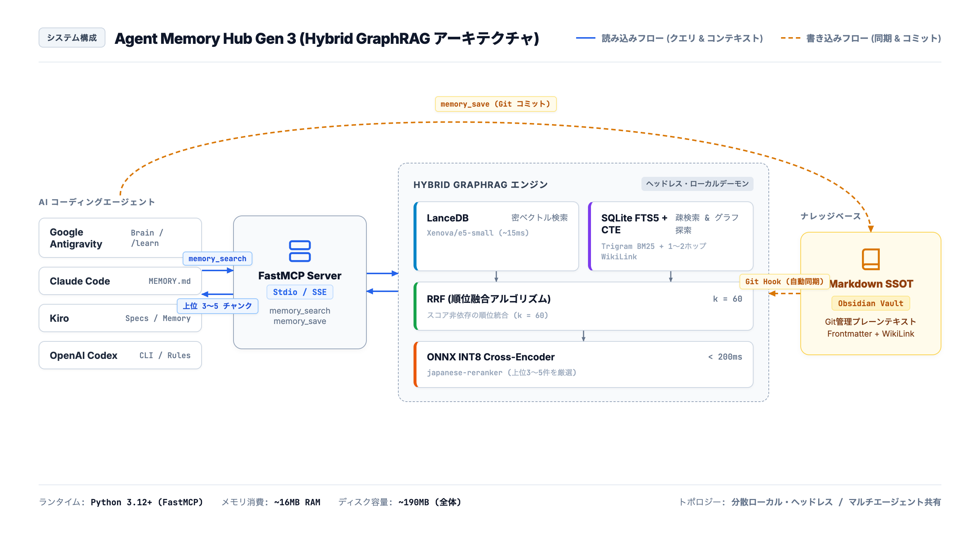
Task: Click the 書き込みフロー legend entry
Action: 861,38
